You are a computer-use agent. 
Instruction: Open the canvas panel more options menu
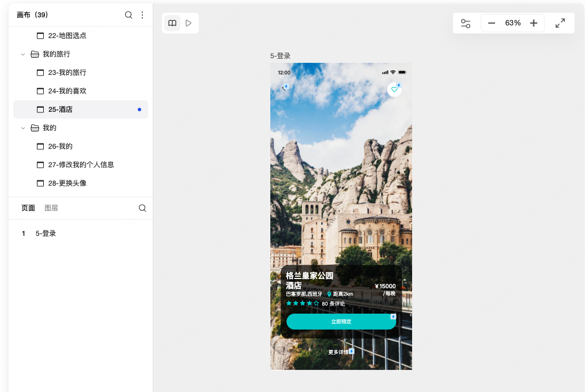[142, 15]
